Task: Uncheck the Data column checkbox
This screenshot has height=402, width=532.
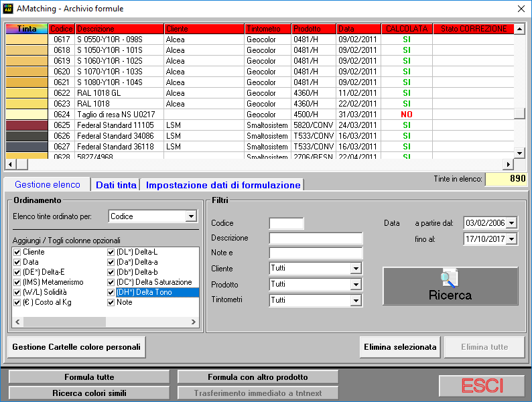Action: coord(17,262)
